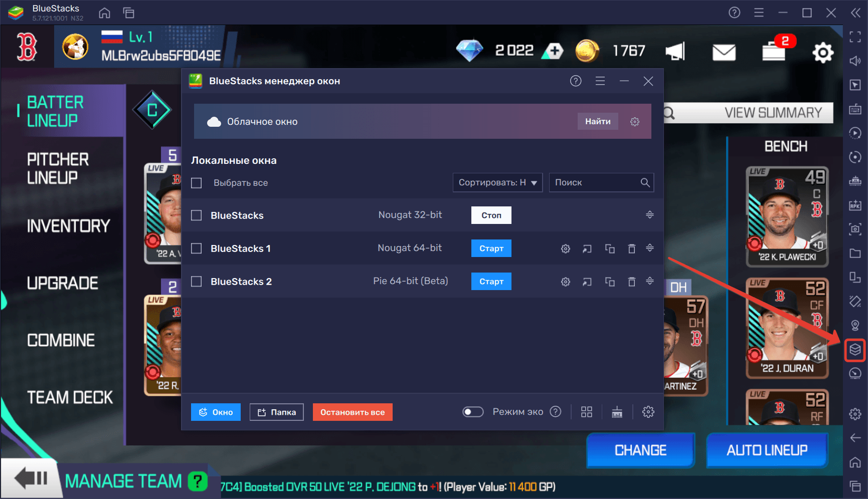This screenshot has width=868, height=499.
Task: Create shortcut for BlueStacks 2 instance
Action: tap(587, 282)
